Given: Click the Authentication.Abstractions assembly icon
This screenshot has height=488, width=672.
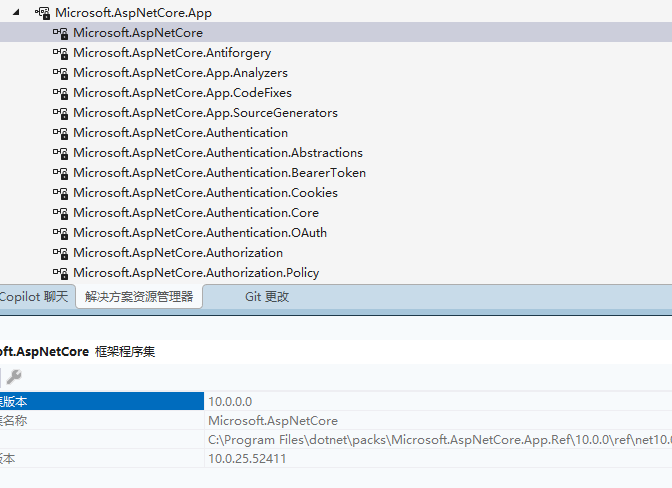Looking at the screenshot, I should [x=60, y=153].
